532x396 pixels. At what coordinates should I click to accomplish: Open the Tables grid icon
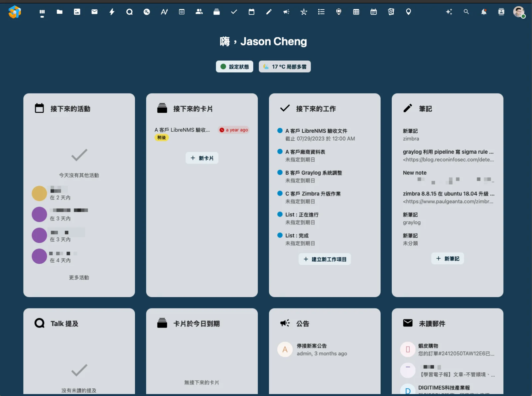click(356, 12)
